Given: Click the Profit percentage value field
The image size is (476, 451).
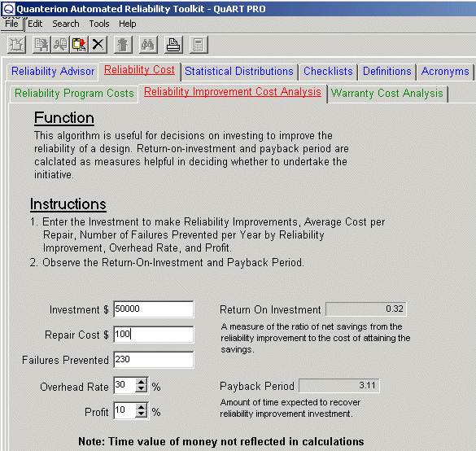Looking at the screenshot, I should coord(124,410).
